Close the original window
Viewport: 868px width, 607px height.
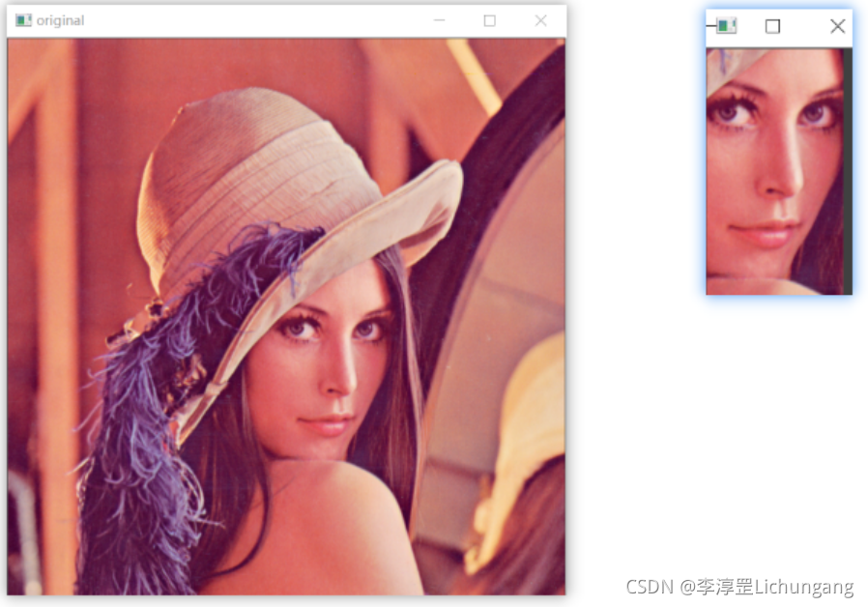(x=541, y=20)
